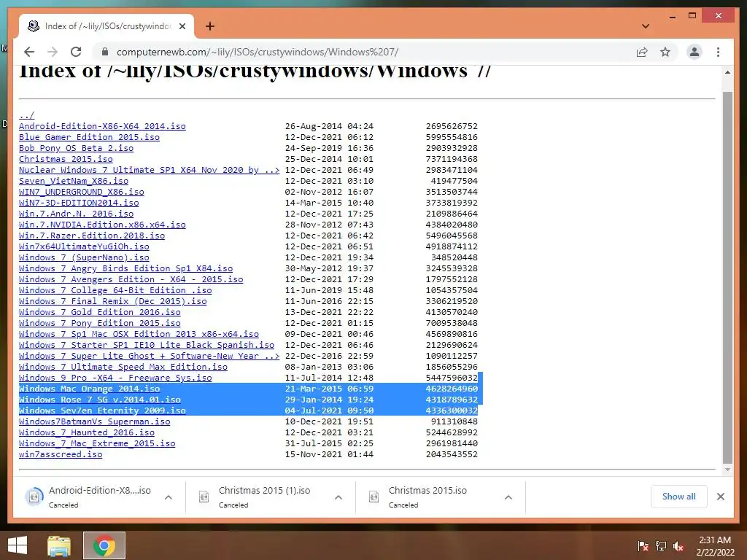Open Win.7.NVIDIA.Edition.x86.x64.iso link
The width and height of the screenshot is (747, 560).
coord(102,225)
